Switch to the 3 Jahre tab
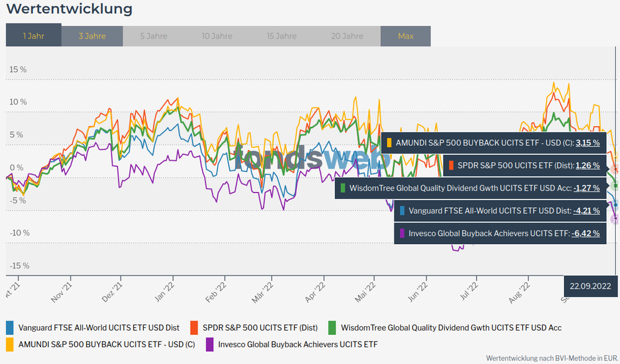Image resolution: width=620 pixels, height=364 pixels. coord(92,35)
